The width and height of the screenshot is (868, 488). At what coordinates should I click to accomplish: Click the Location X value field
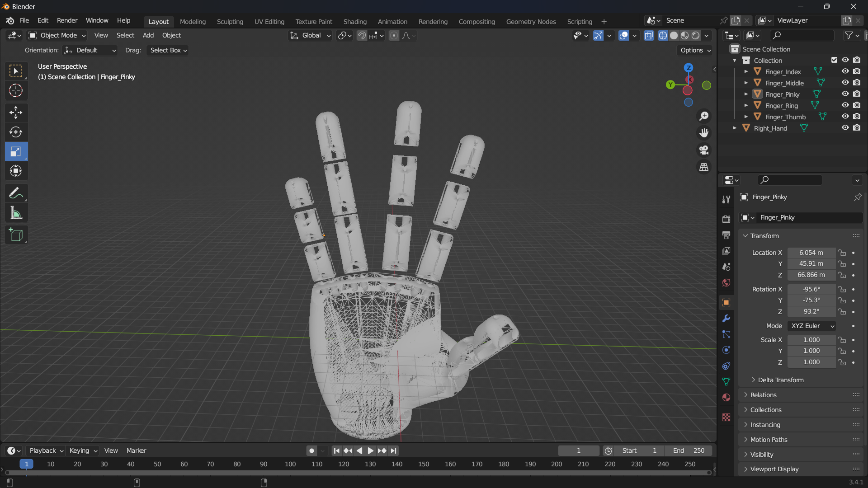pyautogui.click(x=811, y=253)
